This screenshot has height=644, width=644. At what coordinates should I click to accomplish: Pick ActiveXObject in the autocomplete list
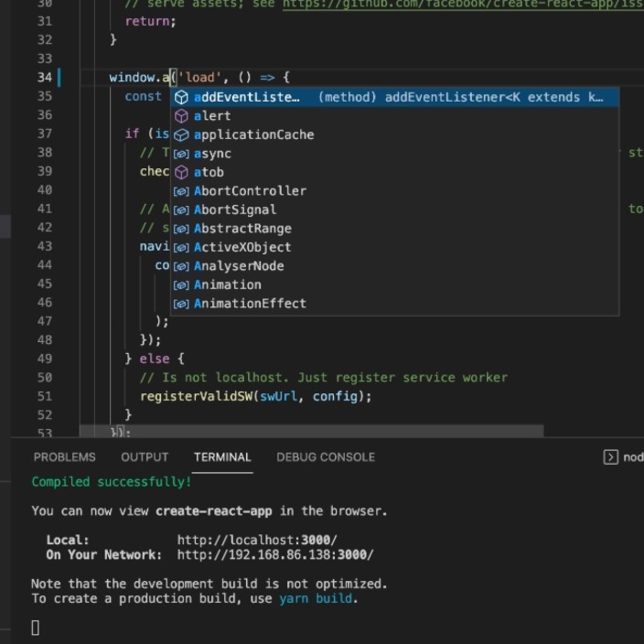point(242,247)
